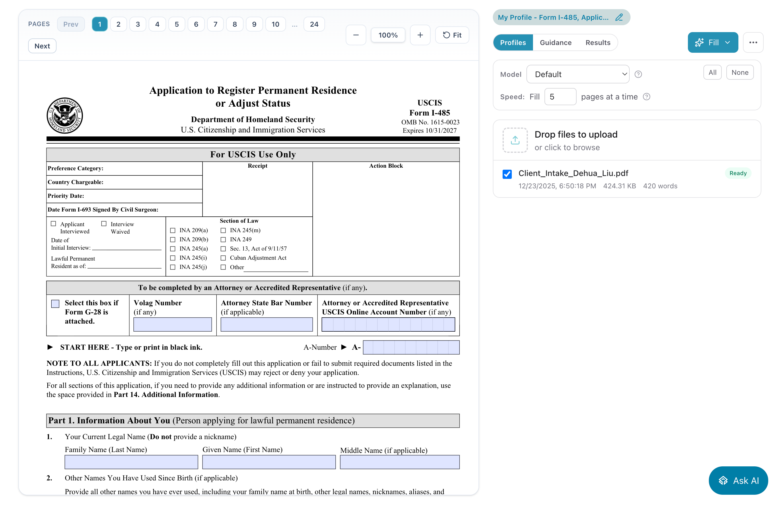Click the Fit zoom reset button
782x532 pixels.
coord(452,35)
